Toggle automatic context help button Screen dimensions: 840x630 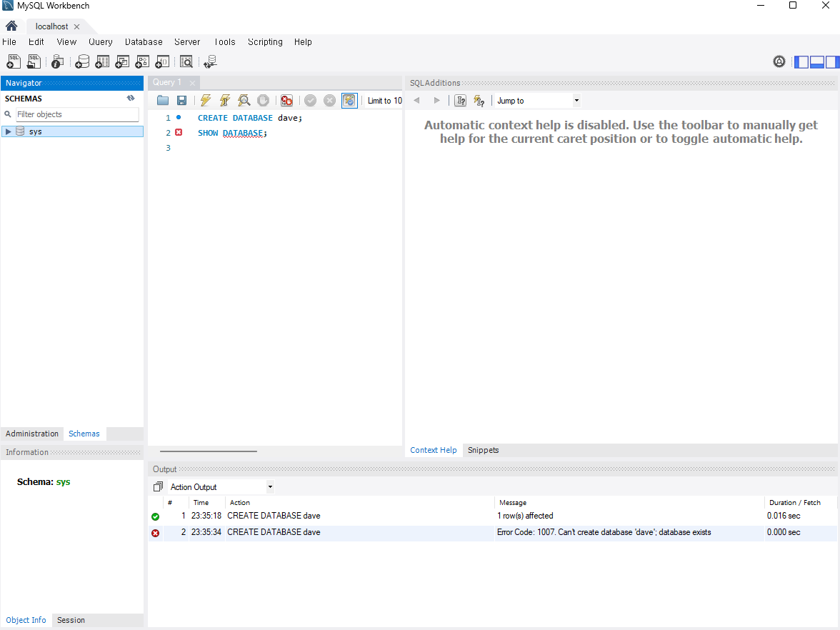pos(479,101)
